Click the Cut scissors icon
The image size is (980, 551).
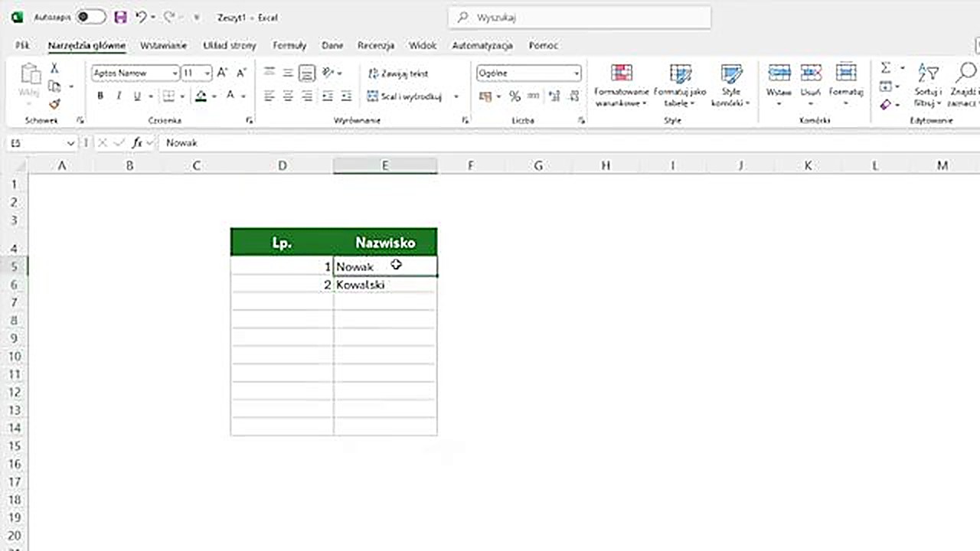[54, 68]
